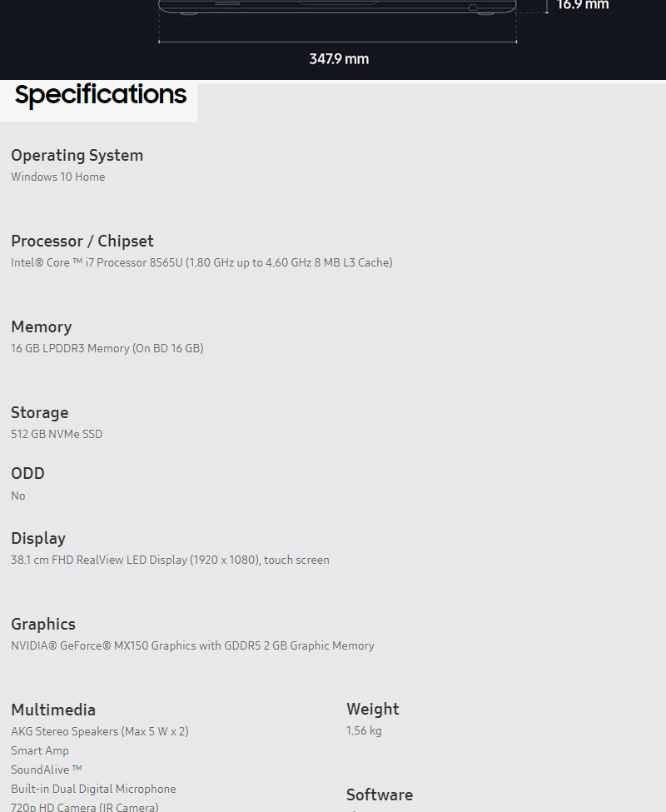Select the Memory section heading
The image size is (666, 812).
click(41, 327)
